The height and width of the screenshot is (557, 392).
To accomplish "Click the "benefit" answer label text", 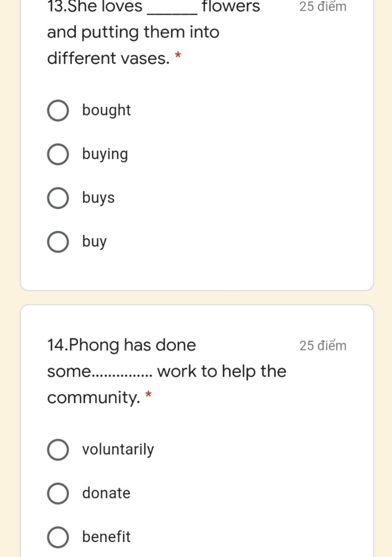I will coord(106,537).
